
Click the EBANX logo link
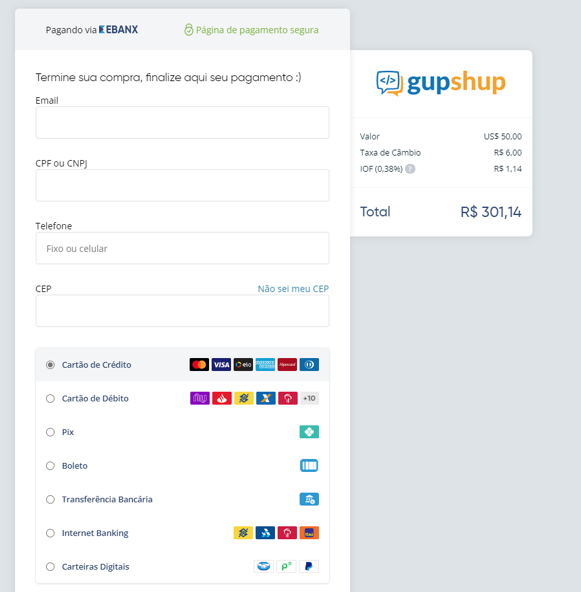(x=118, y=29)
